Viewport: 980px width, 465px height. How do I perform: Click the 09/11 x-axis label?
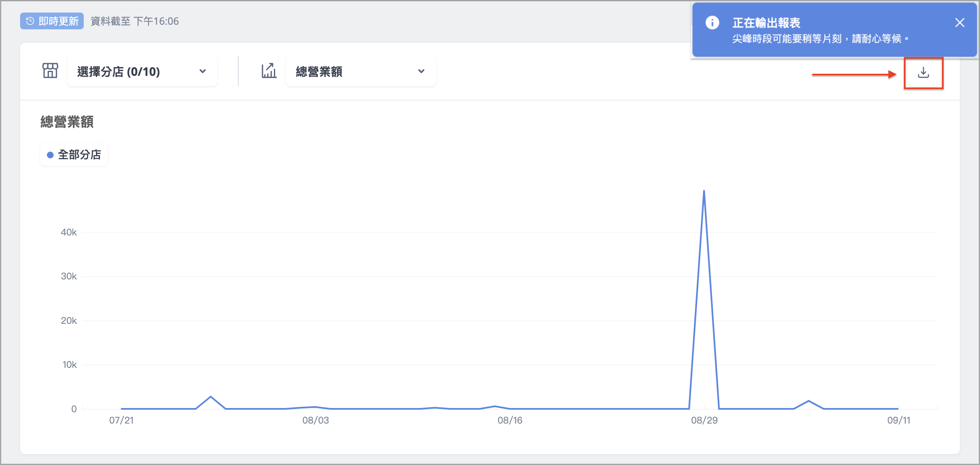(x=899, y=420)
